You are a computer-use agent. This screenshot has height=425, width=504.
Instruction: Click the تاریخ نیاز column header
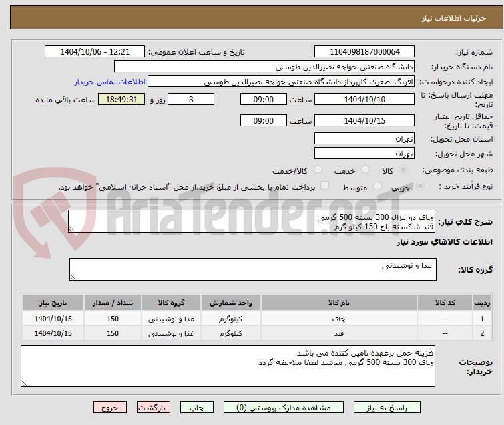click(53, 303)
